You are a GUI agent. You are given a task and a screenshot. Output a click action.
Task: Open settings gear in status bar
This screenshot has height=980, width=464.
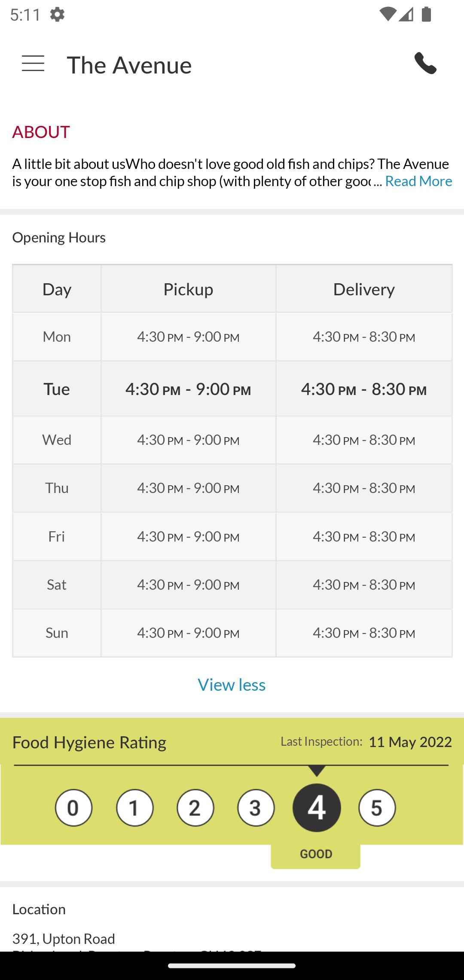coord(57,15)
